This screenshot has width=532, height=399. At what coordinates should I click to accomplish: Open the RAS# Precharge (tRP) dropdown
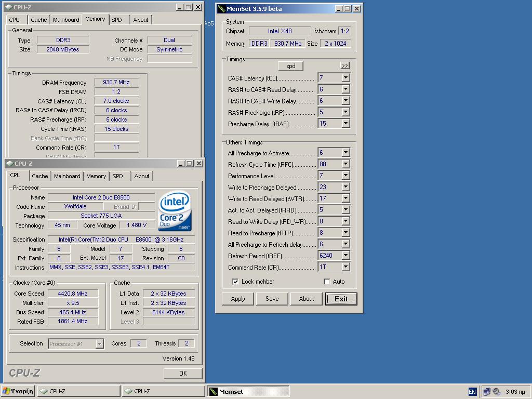(x=345, y=112)
